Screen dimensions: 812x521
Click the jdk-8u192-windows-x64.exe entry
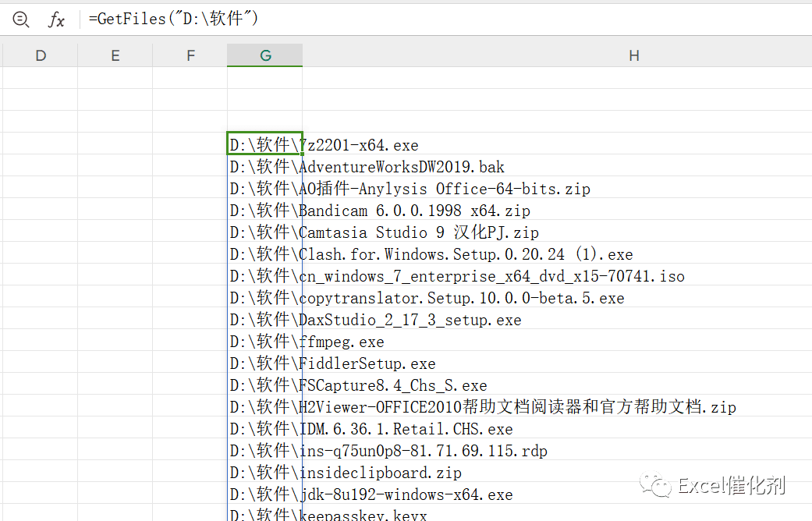pyautogui.click(x=371, y=494)
